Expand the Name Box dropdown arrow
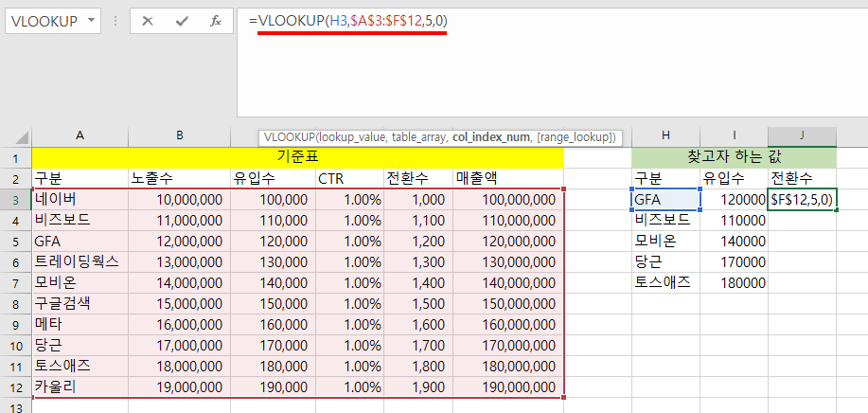Viewport: 868px width, 413px height. click(91, 21)
